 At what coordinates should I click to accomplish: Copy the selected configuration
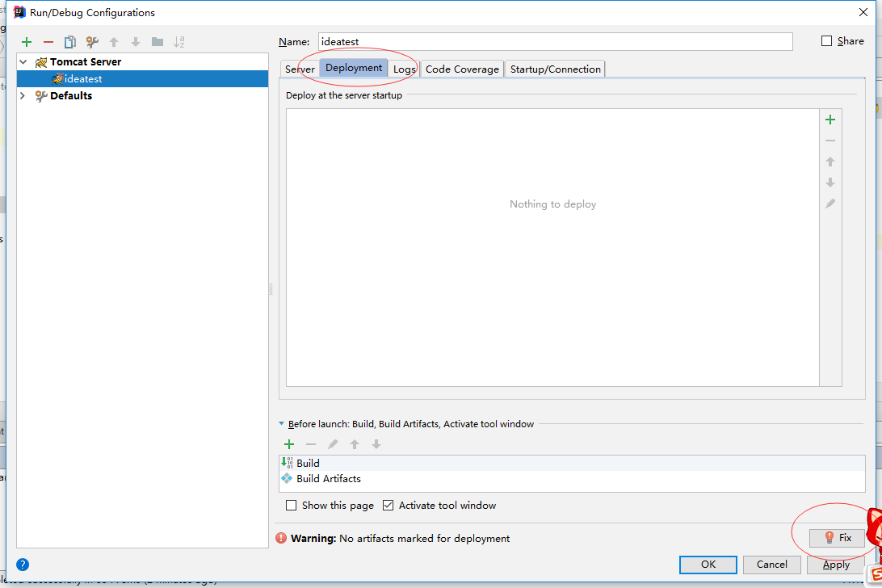70,42
